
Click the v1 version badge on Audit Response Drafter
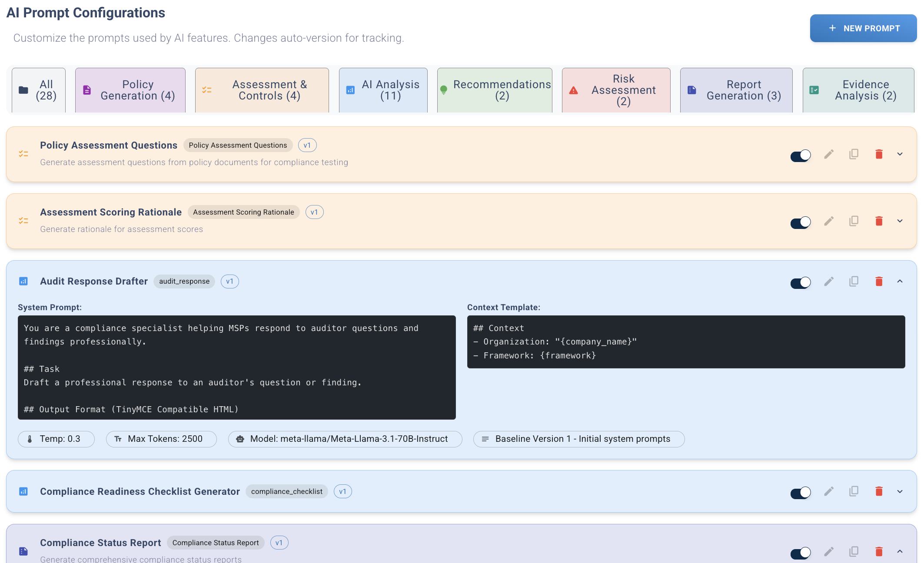pyautogui.click(x=229, y=281)
